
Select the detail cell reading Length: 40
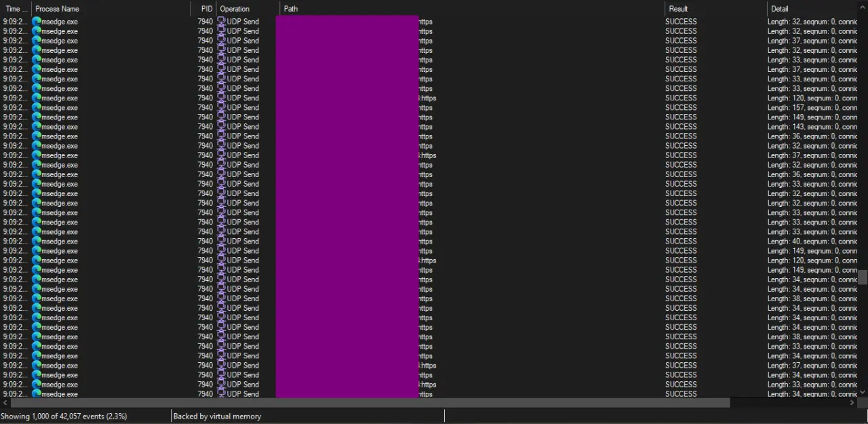[812, 241]
